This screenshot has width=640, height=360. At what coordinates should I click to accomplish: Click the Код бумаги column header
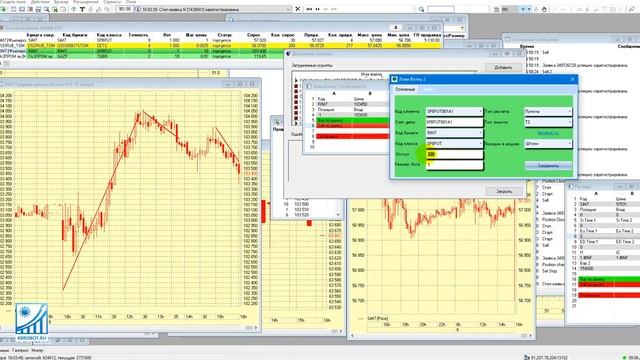[x=75, y=35]
